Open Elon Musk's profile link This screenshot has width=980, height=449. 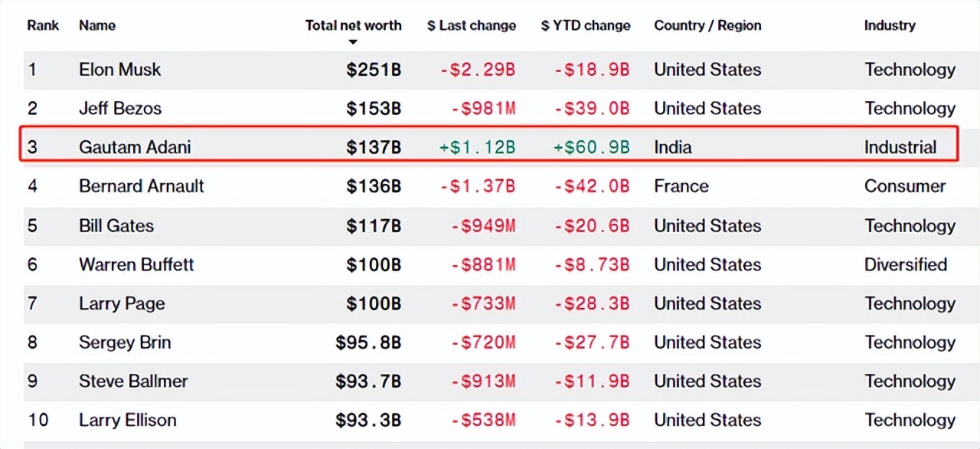pos(120,70)
